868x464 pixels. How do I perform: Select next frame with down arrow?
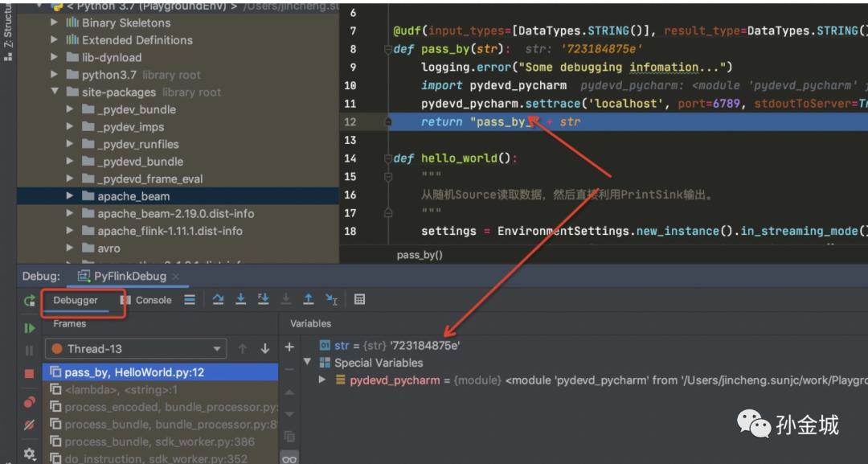pos(265,348)
